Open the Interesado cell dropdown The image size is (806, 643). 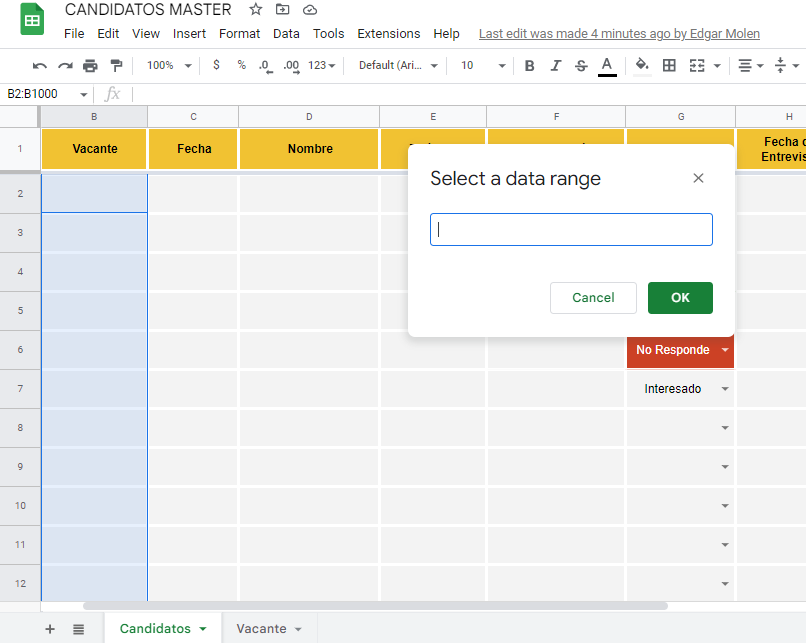pyautogui.click(x=725, y=389)
